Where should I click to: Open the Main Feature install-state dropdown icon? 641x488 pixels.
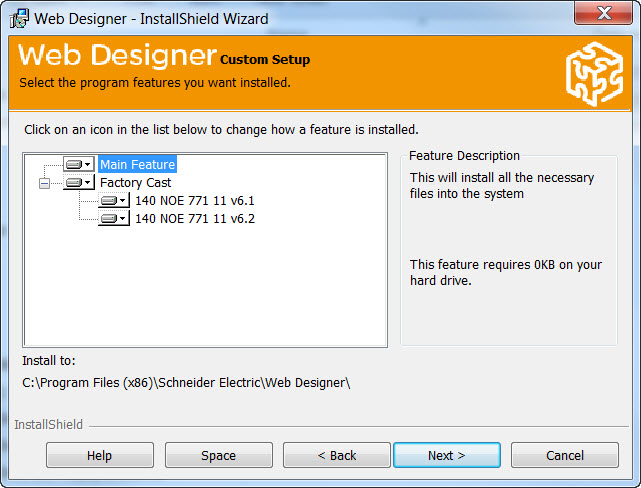pyautogui.click(x=79, y=165)
